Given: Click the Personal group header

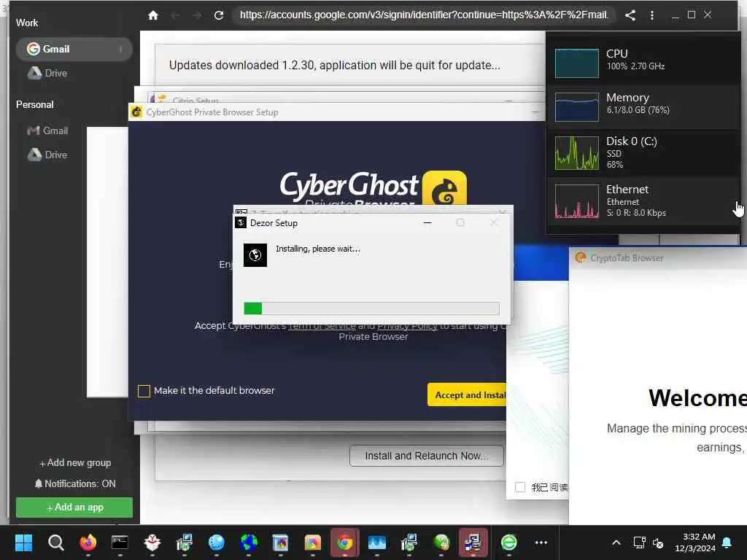Looking at the screenshot, I should pos(35,104).
